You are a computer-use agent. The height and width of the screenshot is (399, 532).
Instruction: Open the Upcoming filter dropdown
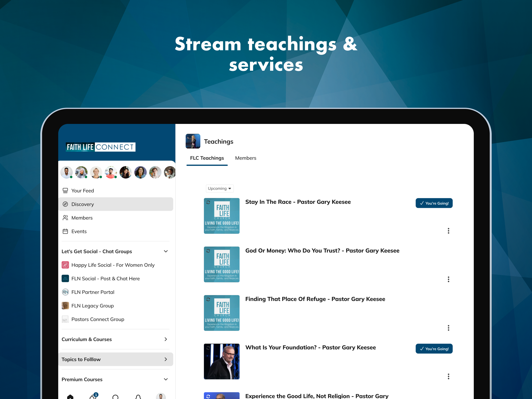click(x=220, y=188)
